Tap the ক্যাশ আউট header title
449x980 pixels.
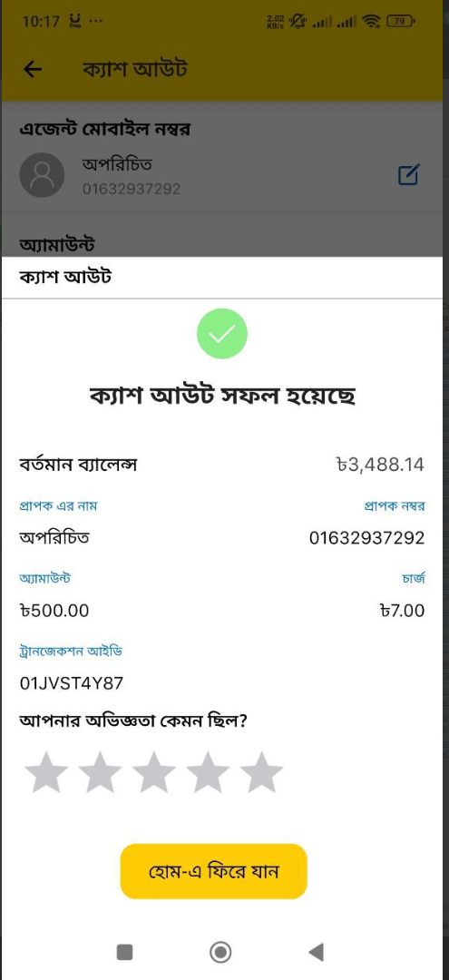click(x=135, y=69)
